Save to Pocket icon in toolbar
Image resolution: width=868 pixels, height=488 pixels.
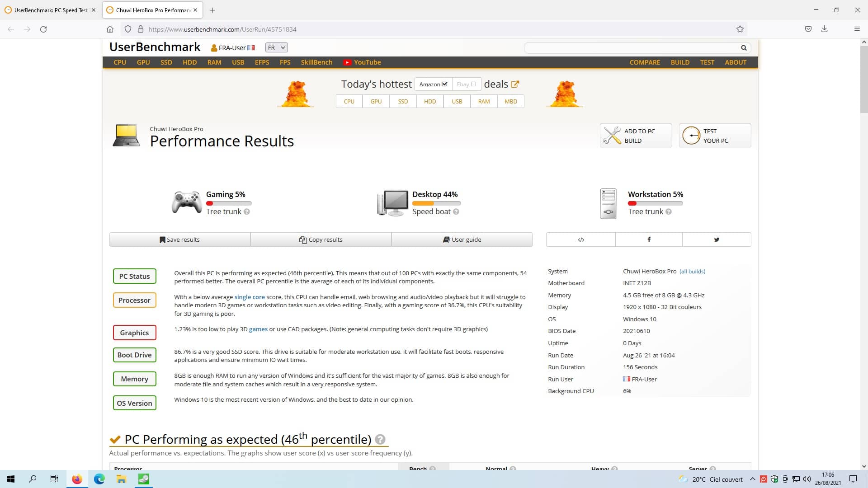[808, 29]
